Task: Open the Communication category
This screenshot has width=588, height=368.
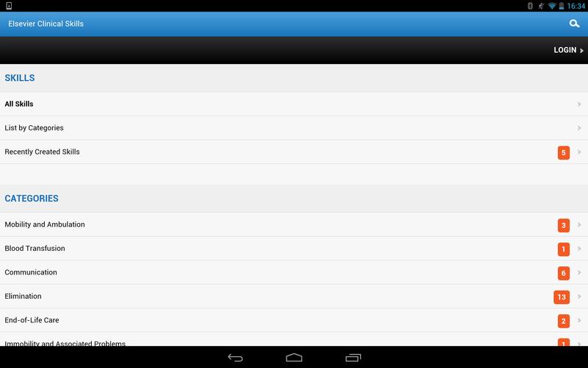Action: tap(294, 272)
